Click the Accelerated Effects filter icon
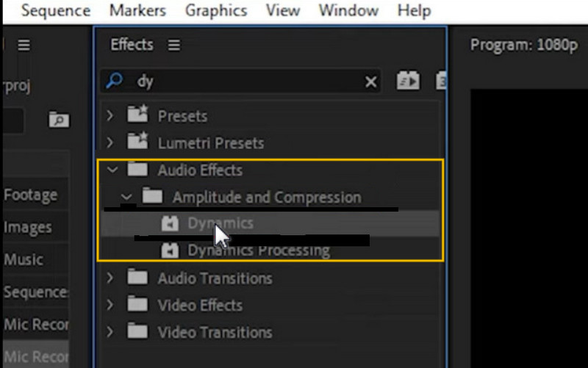588x368 pixels. tap(407, 82)
